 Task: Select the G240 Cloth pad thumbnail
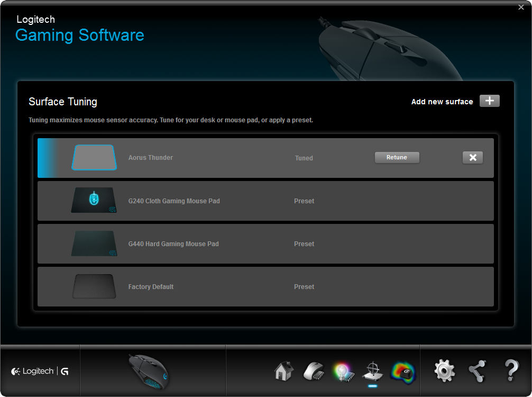coord(94,201)
